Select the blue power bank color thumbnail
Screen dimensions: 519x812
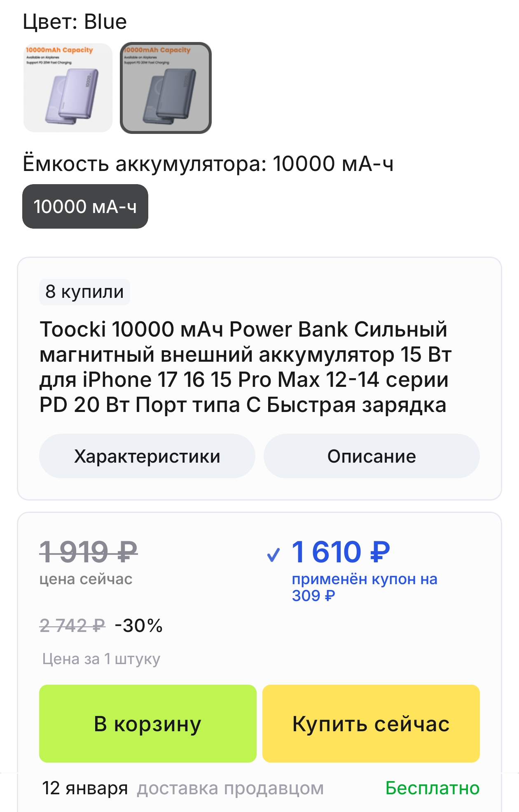(166, 88)
